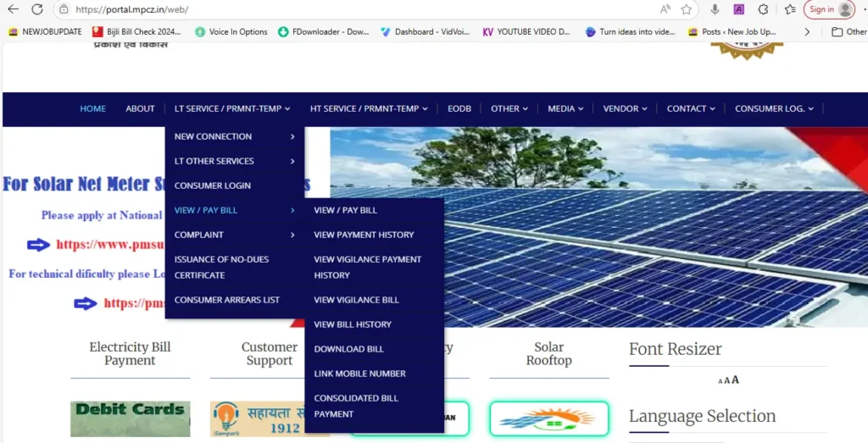Open the YOUTUBE VIDEO D... bookmark

[526, 32]
